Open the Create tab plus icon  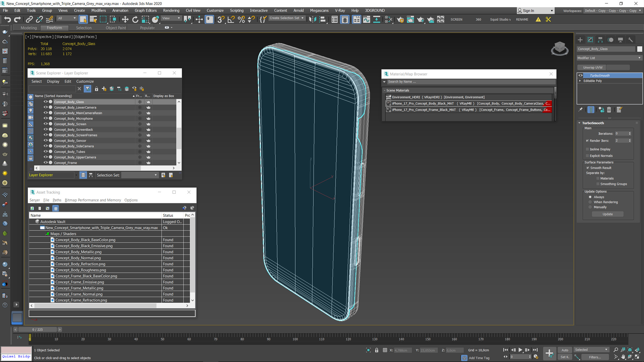point(580,40)
